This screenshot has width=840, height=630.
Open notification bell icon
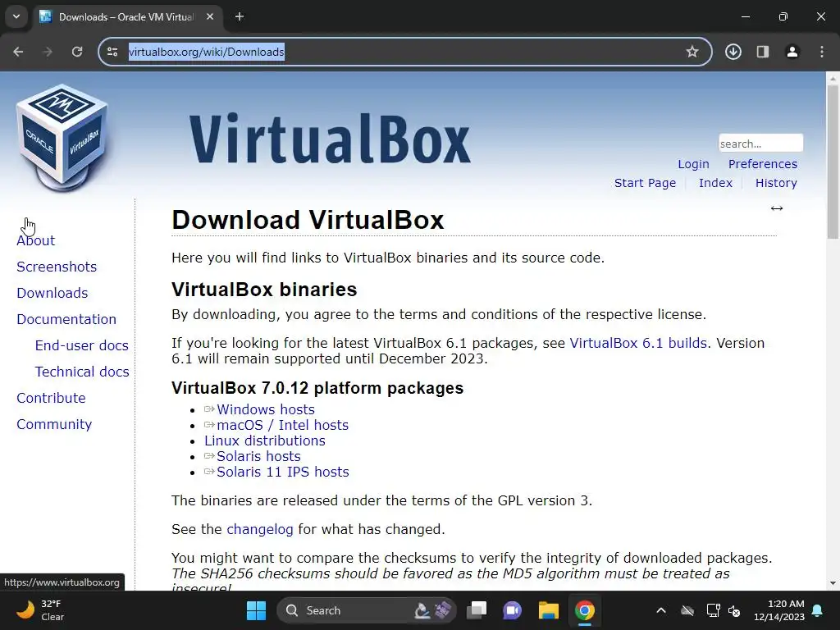pos(818,610)
